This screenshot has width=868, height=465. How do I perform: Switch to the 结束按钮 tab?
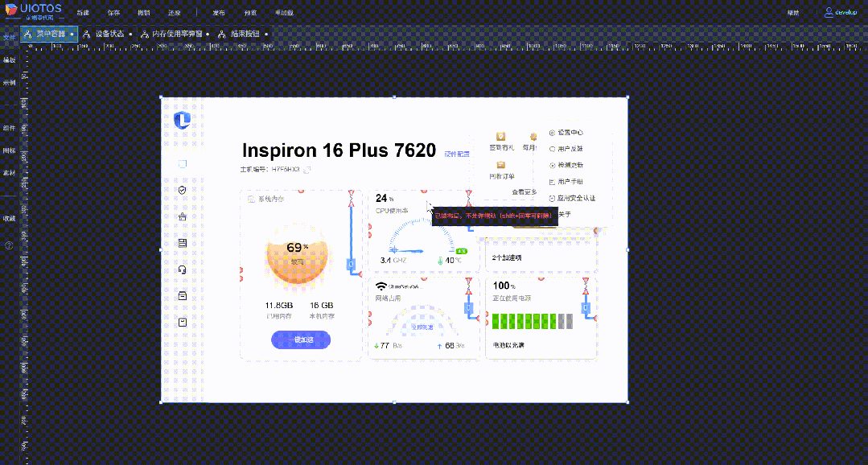click(243, 34)
